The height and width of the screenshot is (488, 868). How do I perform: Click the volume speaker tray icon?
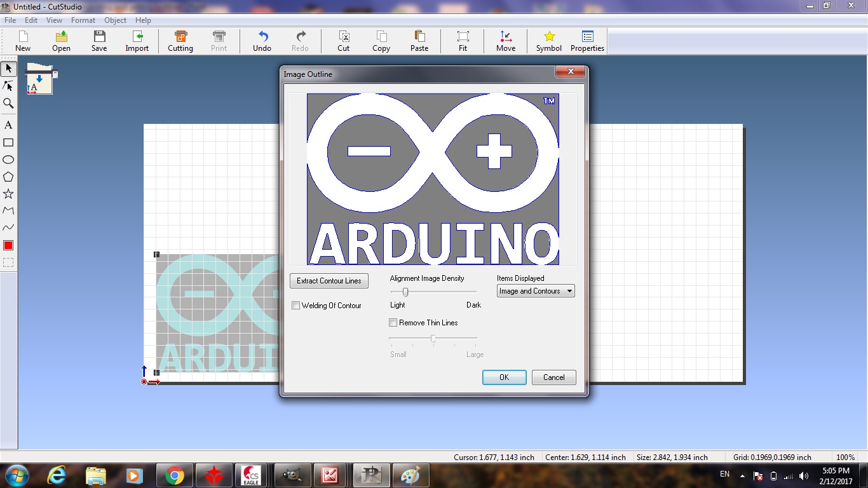804,476
